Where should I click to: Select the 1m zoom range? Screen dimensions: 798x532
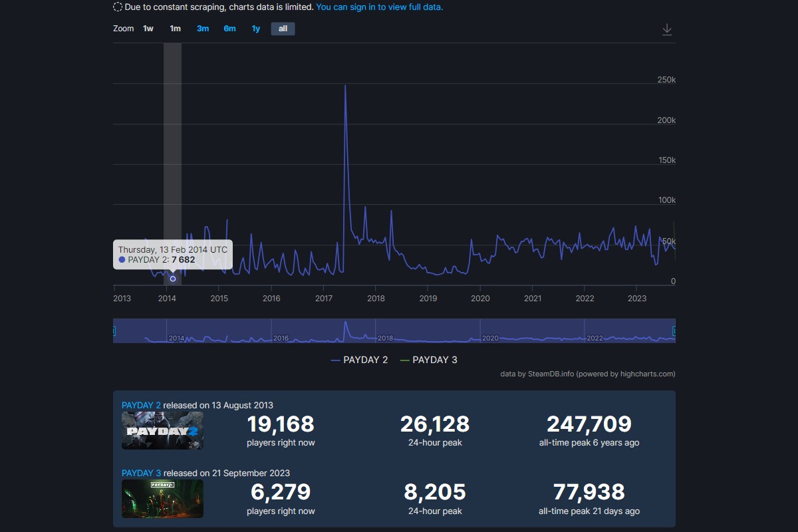point(175,29)
